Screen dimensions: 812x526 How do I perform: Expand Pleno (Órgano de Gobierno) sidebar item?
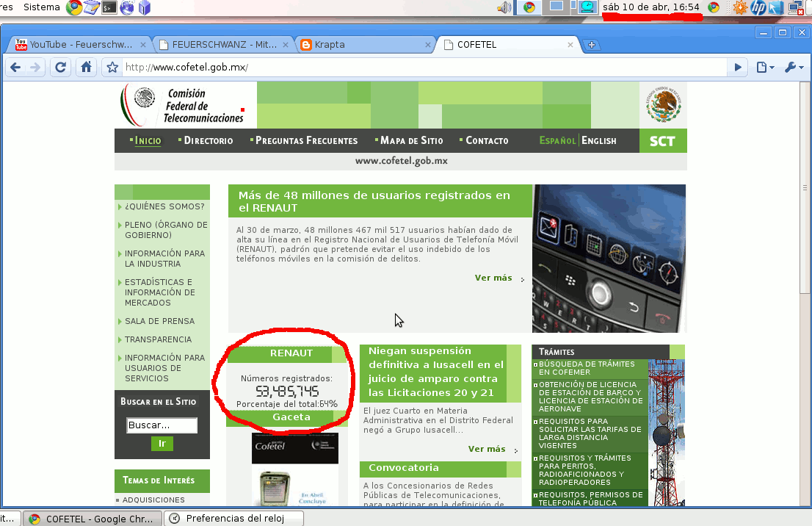pos(166,230)
